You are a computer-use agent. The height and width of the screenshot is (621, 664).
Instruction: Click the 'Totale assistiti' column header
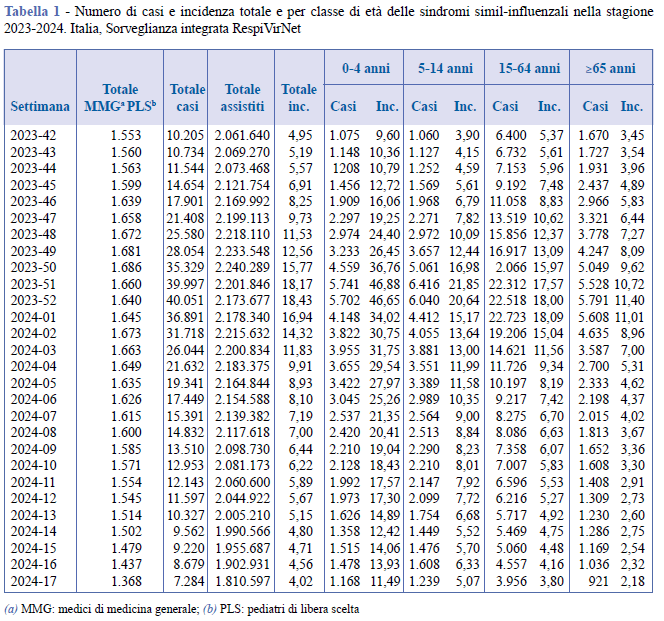click(242, 98)
